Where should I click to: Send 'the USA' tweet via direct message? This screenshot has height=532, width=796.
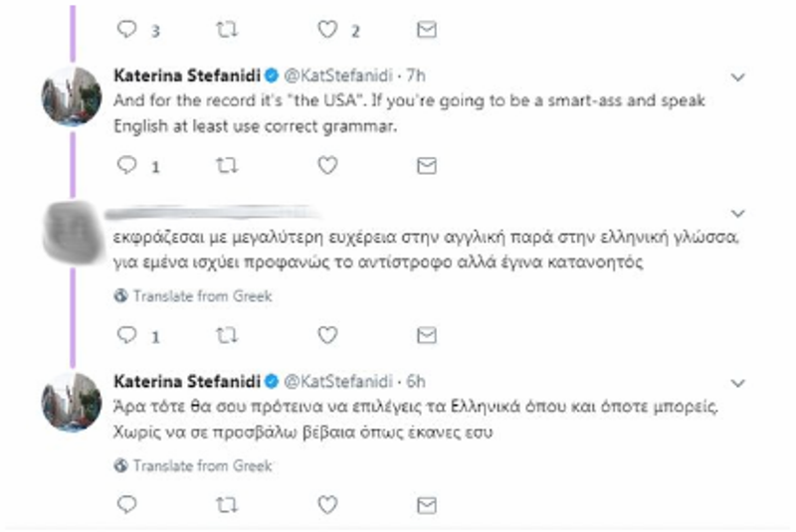coord(426,166)
